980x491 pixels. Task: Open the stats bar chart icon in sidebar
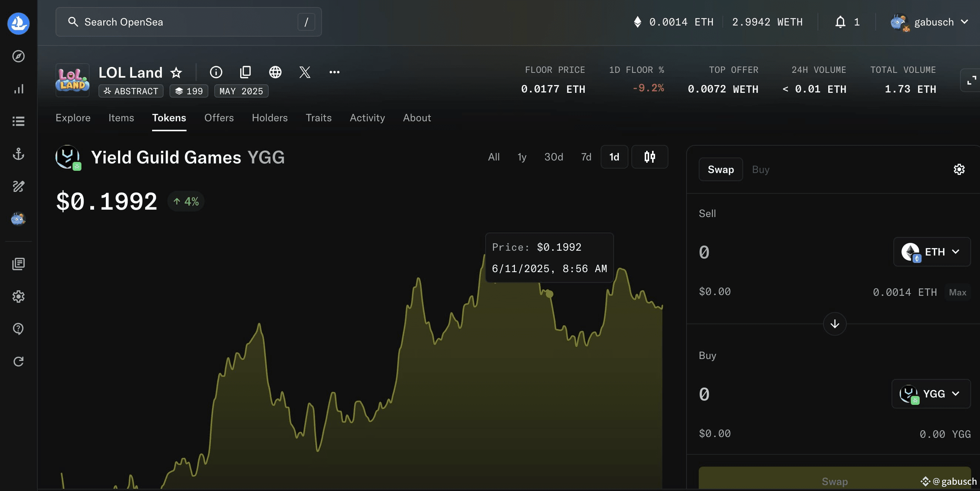tap(18, 89)
